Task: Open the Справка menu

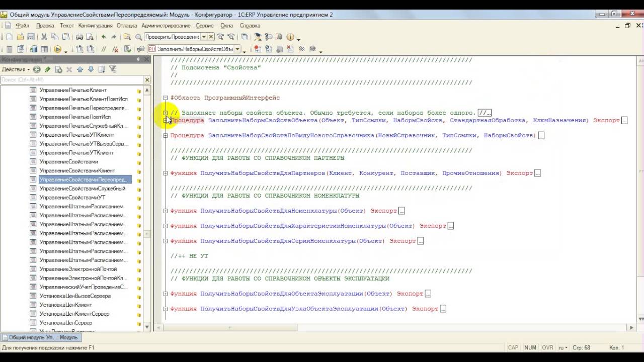Action: tap(250, 26)
